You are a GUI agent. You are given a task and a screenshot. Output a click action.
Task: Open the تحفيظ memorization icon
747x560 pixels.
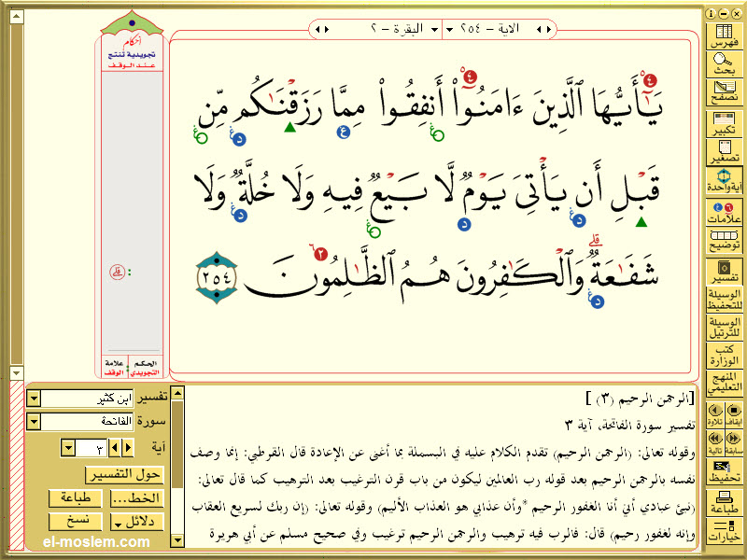pos(724,471)
